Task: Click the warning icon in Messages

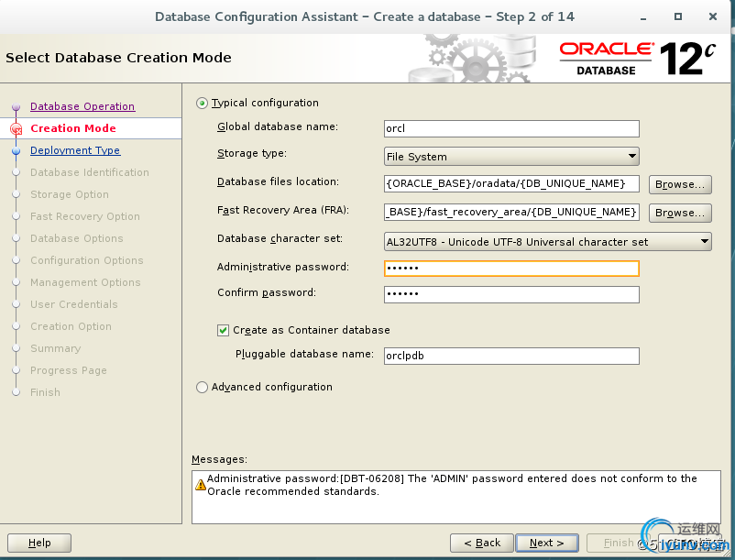Action: click(201, 485)
